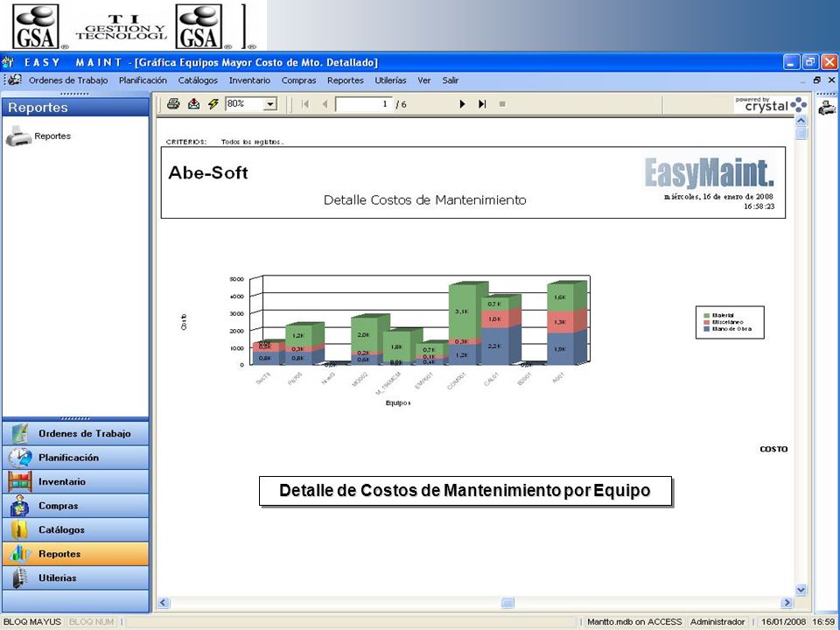Click the stop loading square button
The height and width of the screenshot is (630, 840).
[x=502, y=104]
